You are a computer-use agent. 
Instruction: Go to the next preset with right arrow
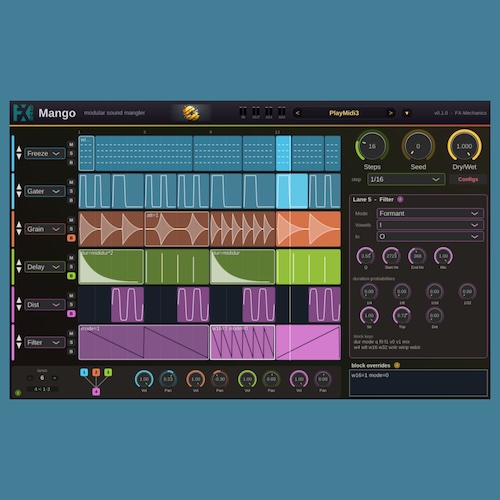click(x=391, y=113)
